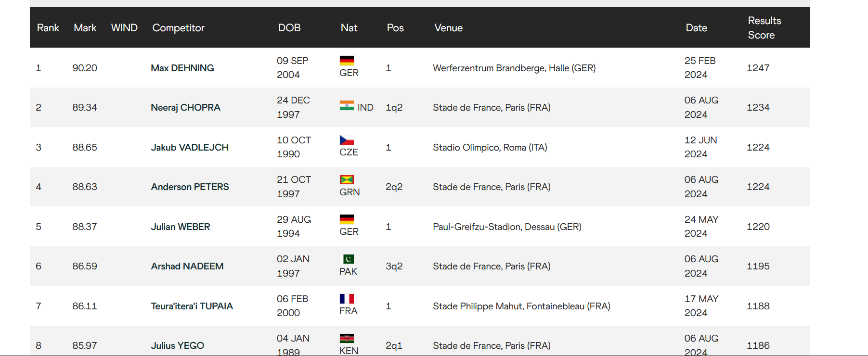The height and width of the screenshot is (356, 868).
Task: Click the India flag icon
Action: coord(347,105)
